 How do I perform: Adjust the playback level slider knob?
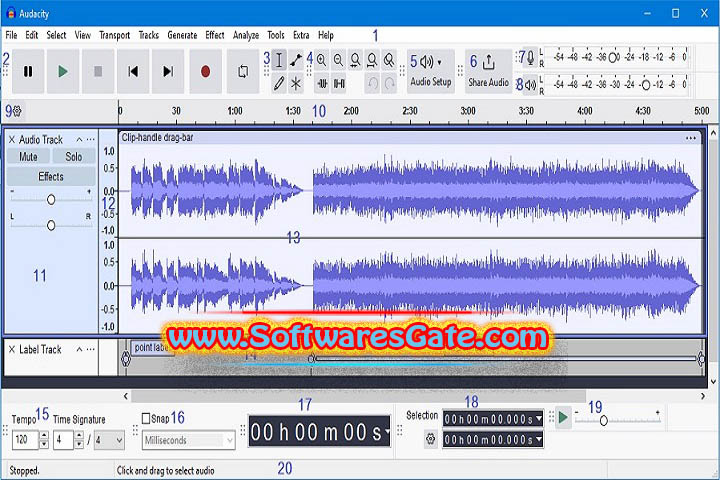(x=646, y=85)
